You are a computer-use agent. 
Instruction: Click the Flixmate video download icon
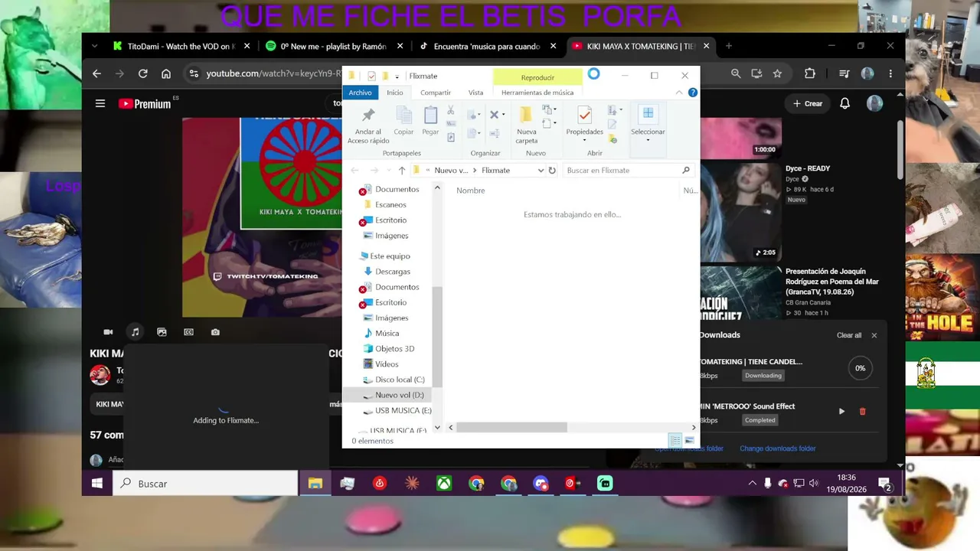pyautogui.click(x=108, y=332)
